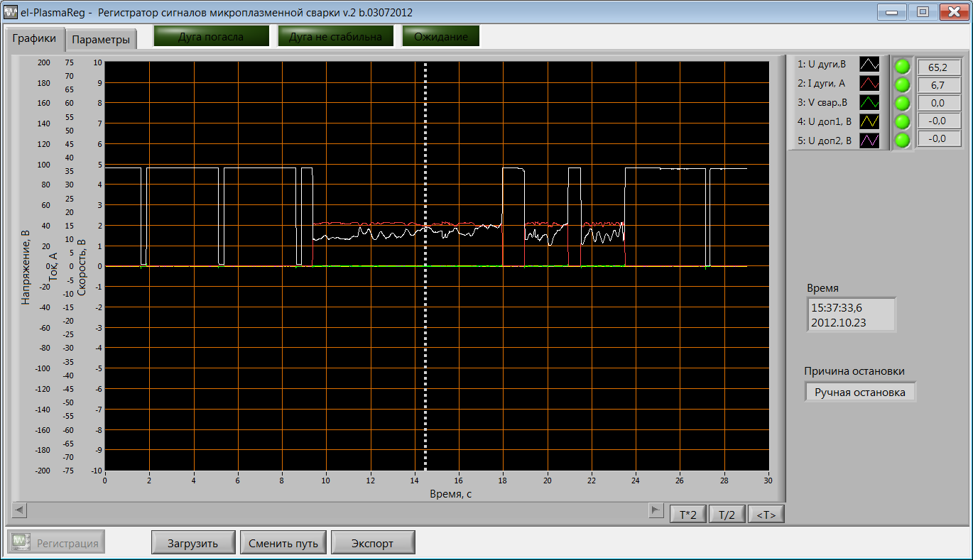Click the Напряжение, В axis label
The image size is (973, 560).
(x=26, y=266)
